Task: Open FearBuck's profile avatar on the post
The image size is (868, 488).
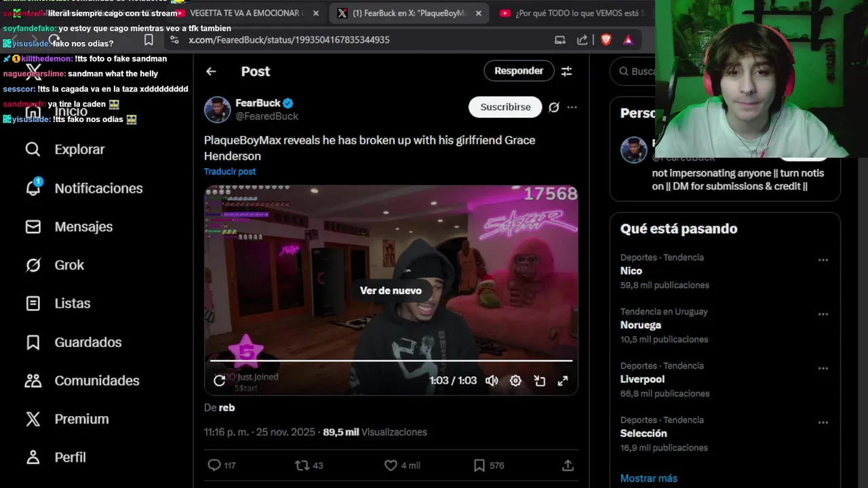Action: [217, 109]
